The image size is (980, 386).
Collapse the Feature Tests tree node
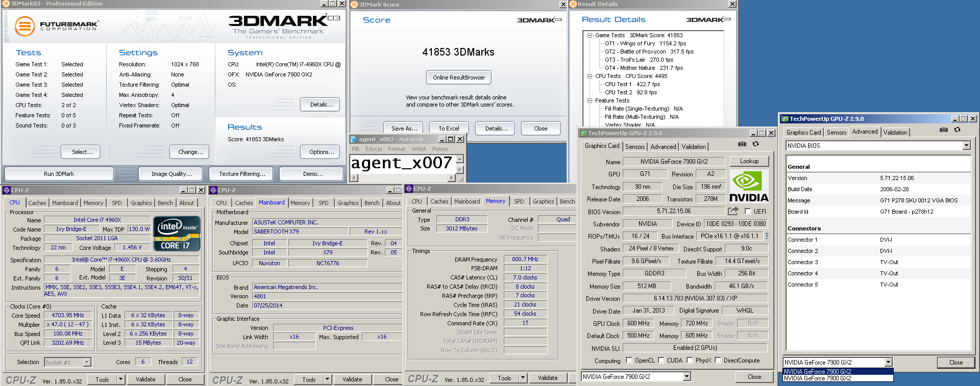click(590, 100)
